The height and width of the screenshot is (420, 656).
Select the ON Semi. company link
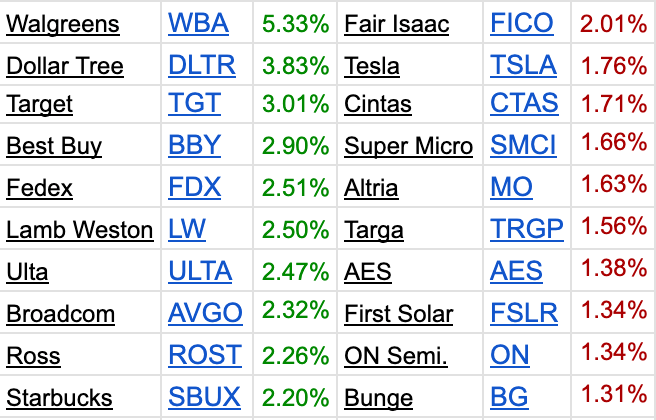(x=396, y=356)
